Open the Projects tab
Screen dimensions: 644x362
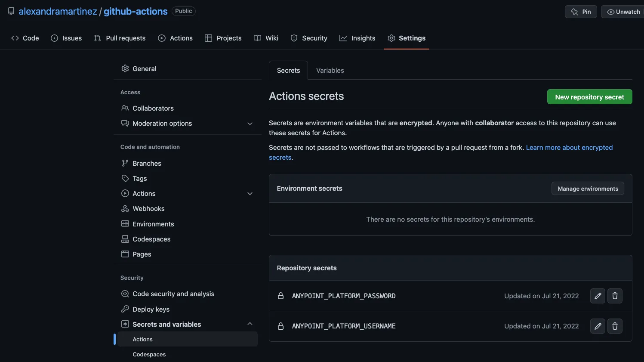pyautogui.click(x=223, y=38)
